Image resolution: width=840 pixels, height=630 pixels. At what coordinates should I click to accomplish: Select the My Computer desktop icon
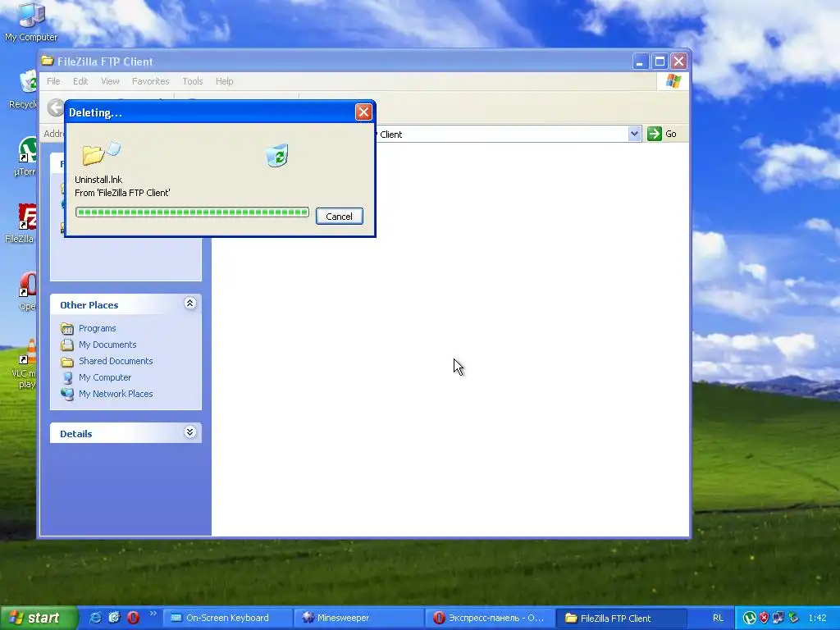click(x=31, y=21)
